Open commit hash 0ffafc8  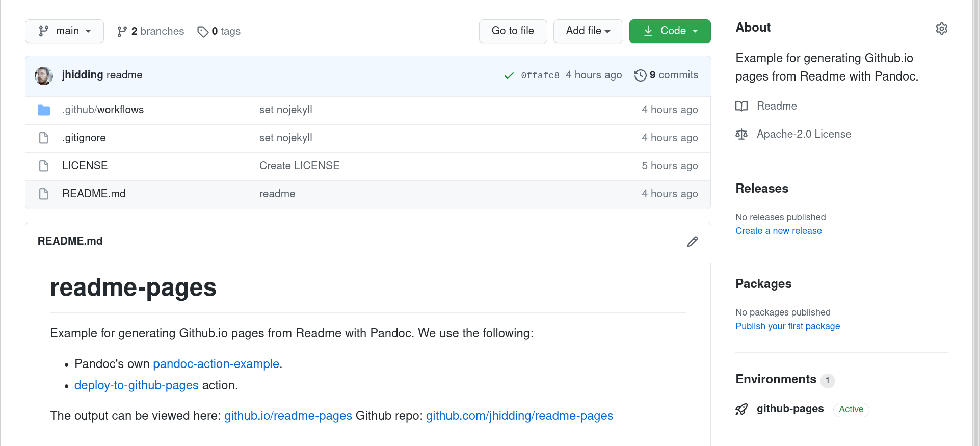pos(540,75)
